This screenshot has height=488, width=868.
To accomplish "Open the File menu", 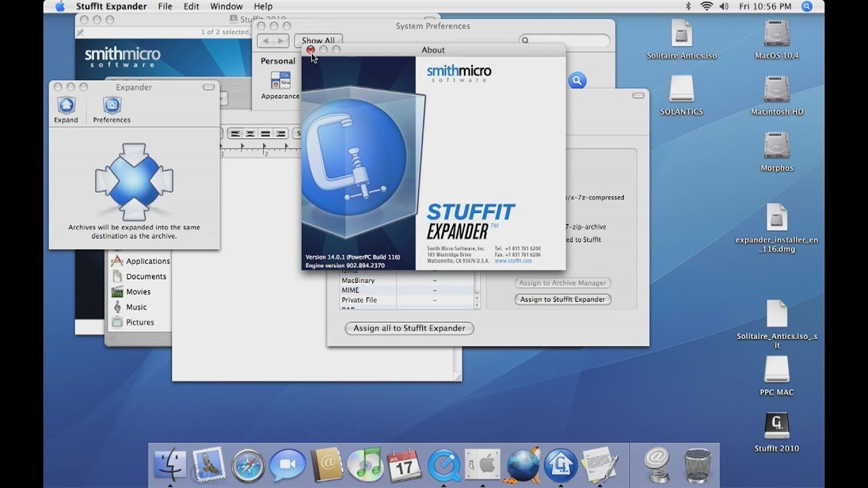I will coord(165,7).
